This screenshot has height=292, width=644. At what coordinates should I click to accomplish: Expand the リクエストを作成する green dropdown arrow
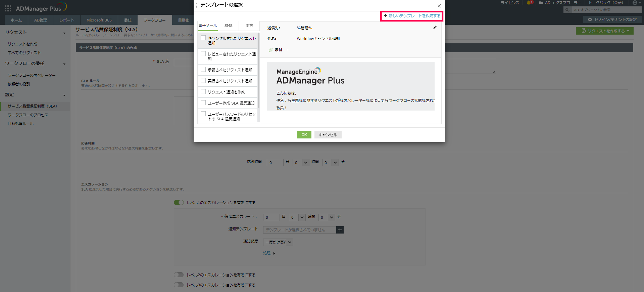point(628,31)
